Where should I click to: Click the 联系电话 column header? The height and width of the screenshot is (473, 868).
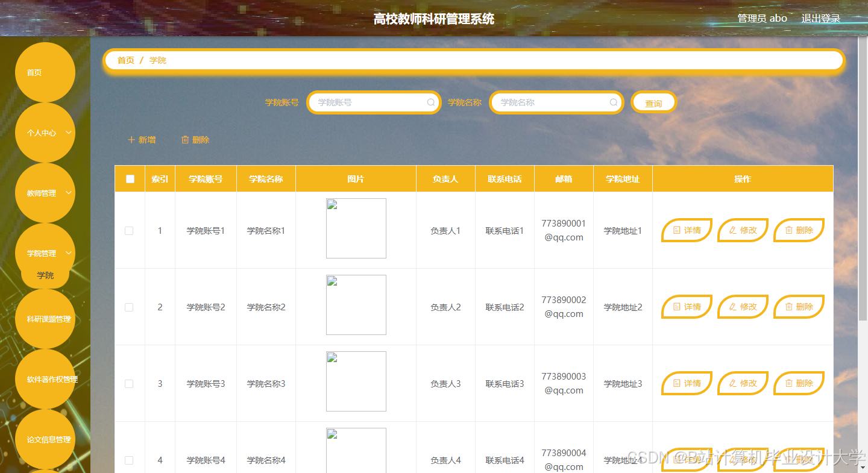[505, 179]
